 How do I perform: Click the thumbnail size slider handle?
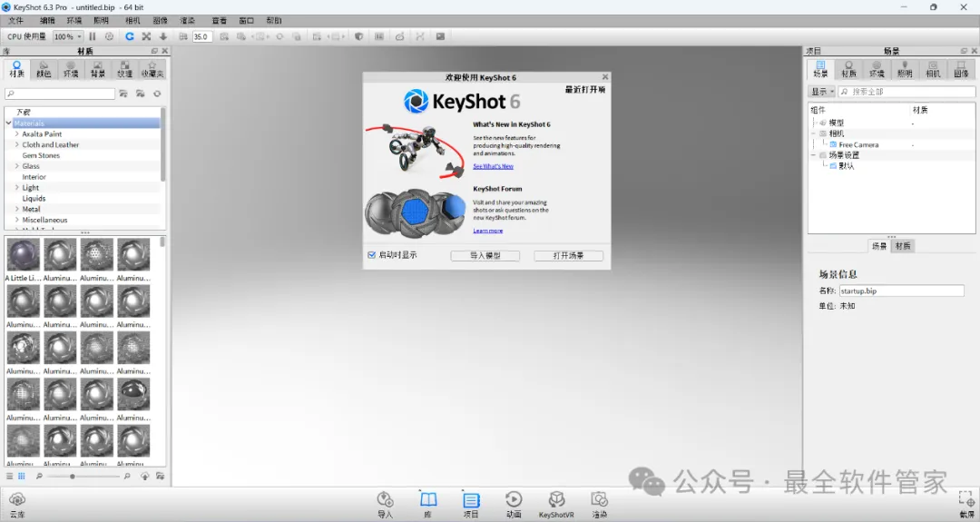click(73, 477)
